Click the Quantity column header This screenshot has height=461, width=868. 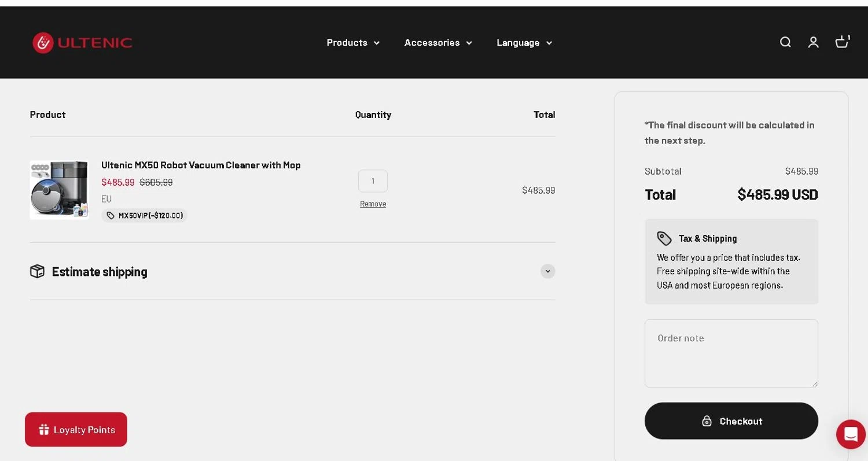373,115
